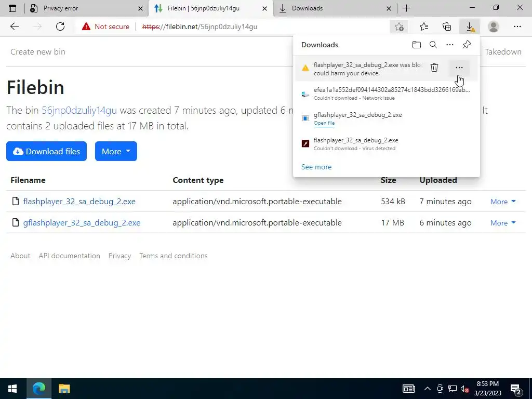The height and width of the screenshot is (399, 532).
Task: Show hidden system tray icons chevron
Action: coord(428,389)
